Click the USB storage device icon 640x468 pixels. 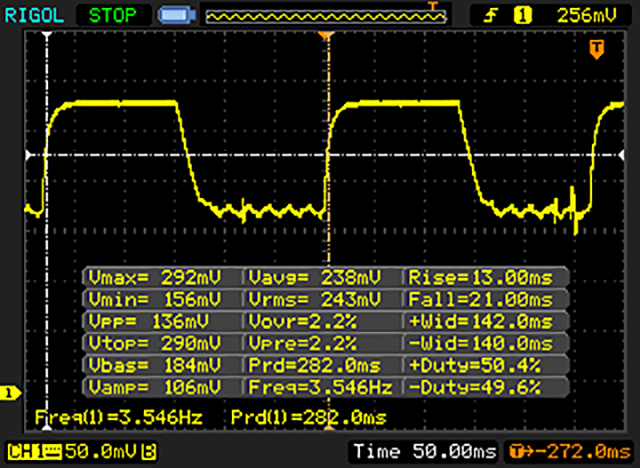[x=176, y=15]
